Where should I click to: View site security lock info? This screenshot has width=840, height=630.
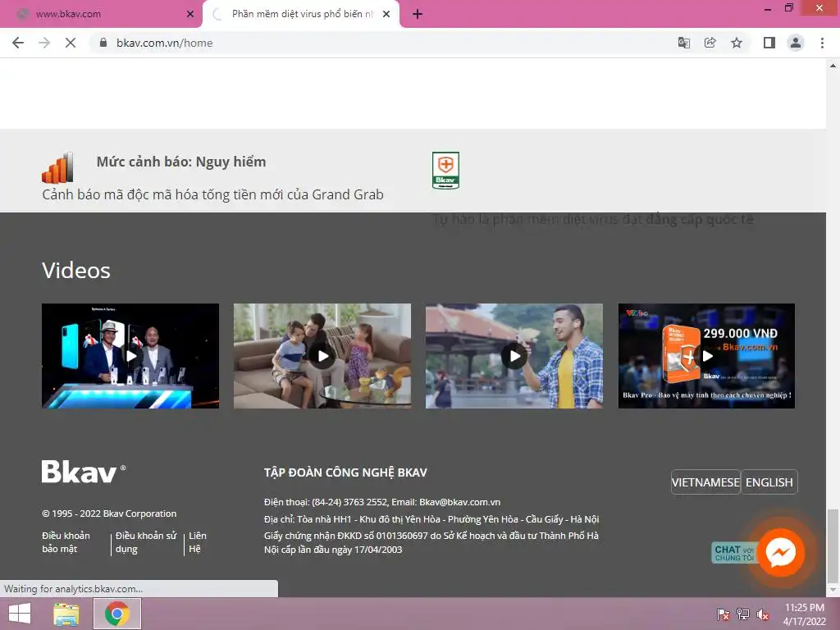pyautogui.click(x=103, y=43)
